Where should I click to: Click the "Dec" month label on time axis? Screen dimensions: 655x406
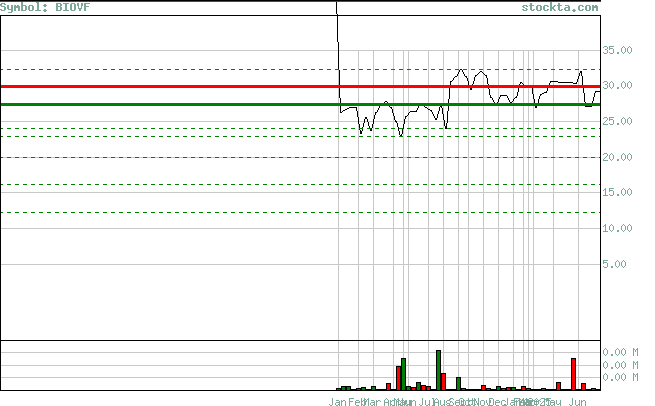(497, 402)
